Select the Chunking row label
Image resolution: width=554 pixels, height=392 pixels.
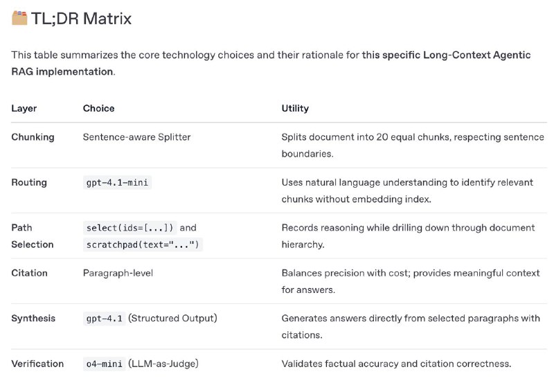pos(33,137)
